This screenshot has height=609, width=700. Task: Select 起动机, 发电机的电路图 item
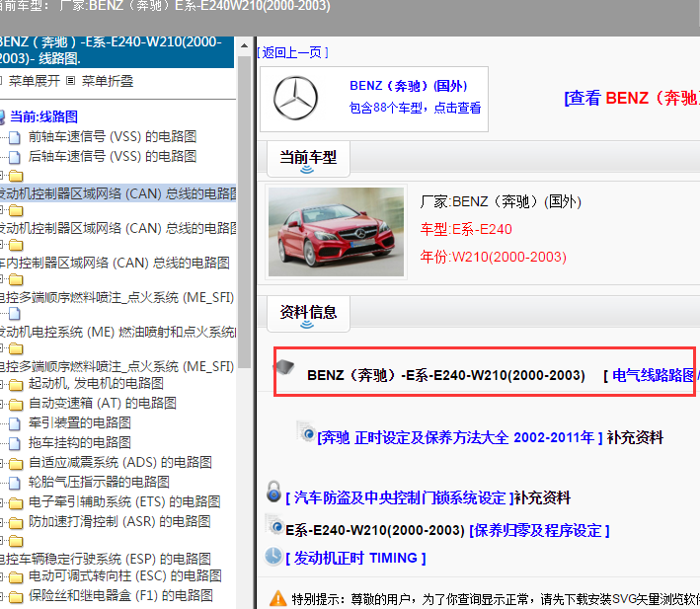click(x=96, y=383)
